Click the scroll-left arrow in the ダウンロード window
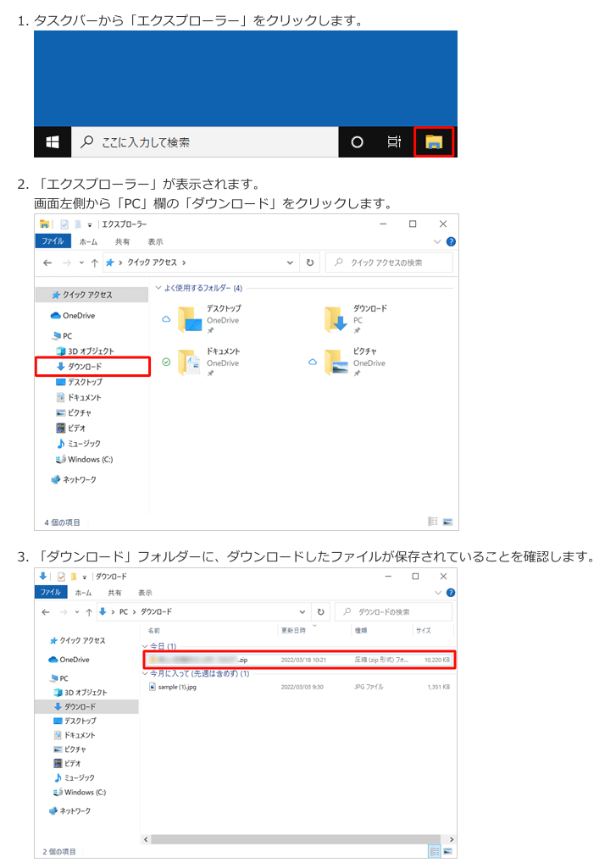This screenshot has height=868, width=616. 147,840
